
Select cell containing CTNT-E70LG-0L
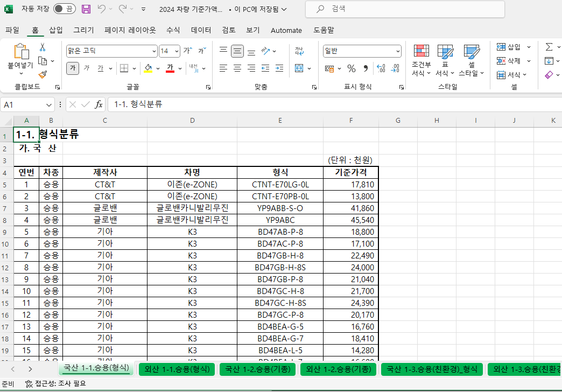click(x=280, y=184)
